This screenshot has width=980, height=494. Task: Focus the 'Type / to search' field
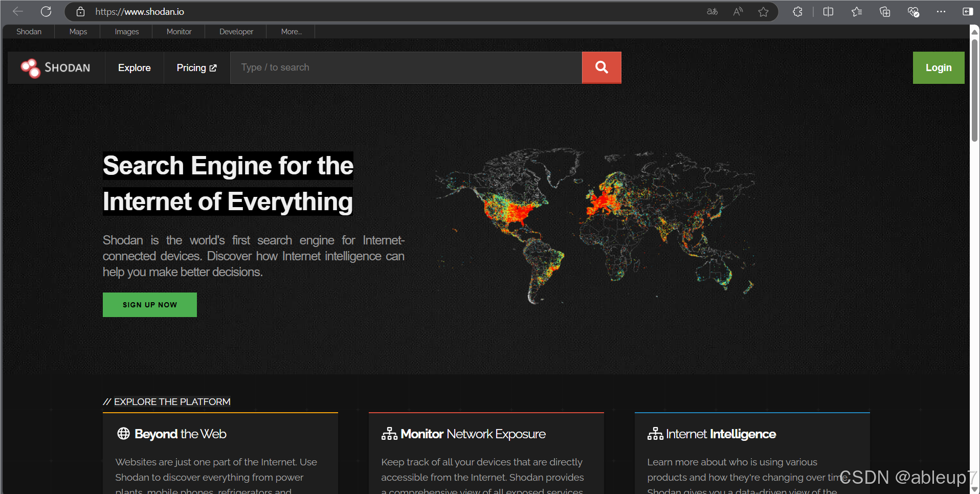tap(406, 68)
